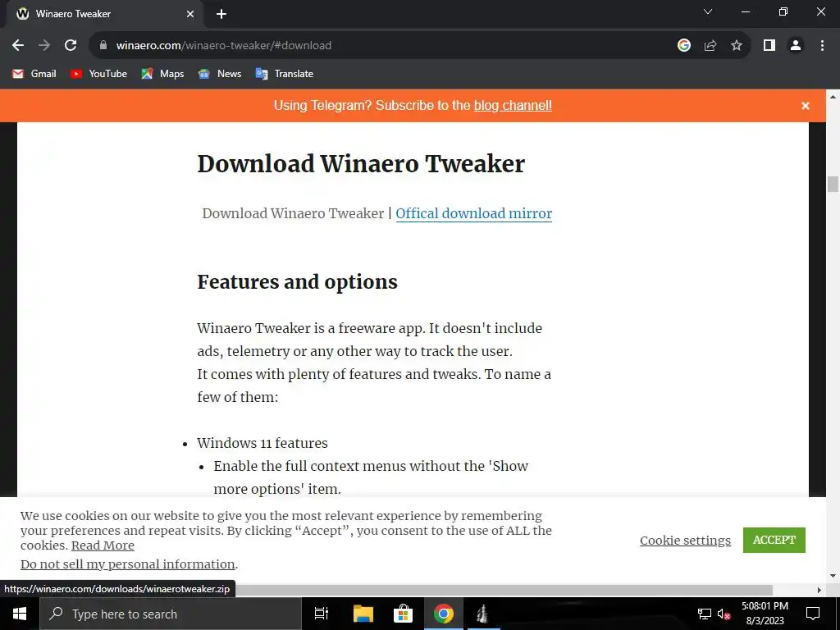Expand the tab search chevron
Screen dimensions: 840x630
708,11
